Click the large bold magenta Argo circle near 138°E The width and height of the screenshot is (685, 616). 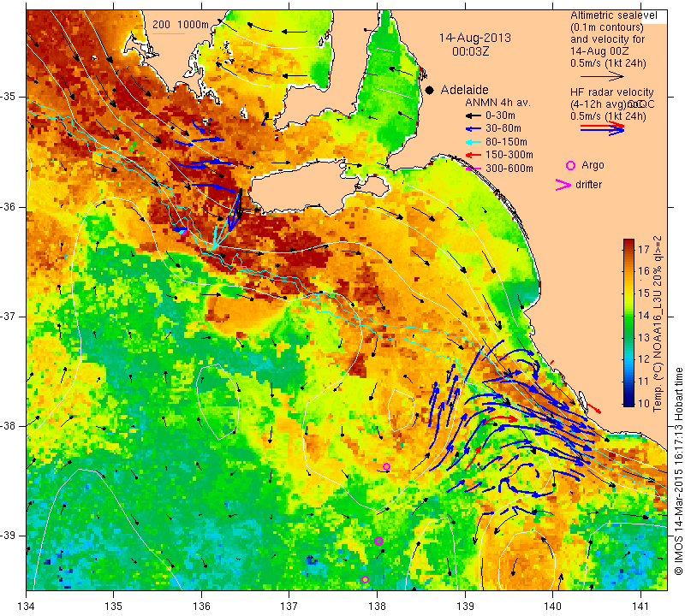coord(378,542)
